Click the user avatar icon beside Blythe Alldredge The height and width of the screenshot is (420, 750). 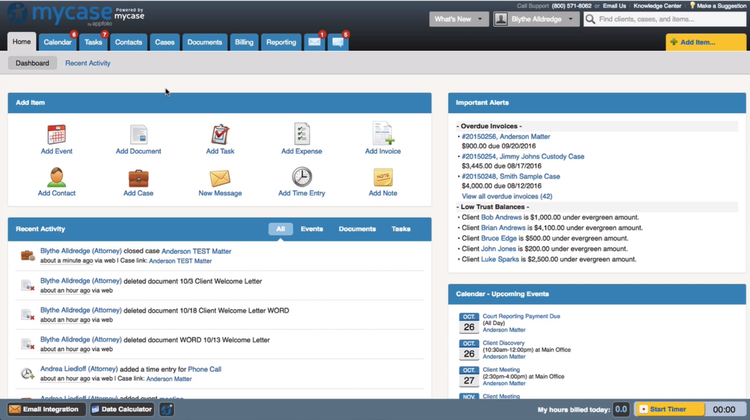coord(501,19)
